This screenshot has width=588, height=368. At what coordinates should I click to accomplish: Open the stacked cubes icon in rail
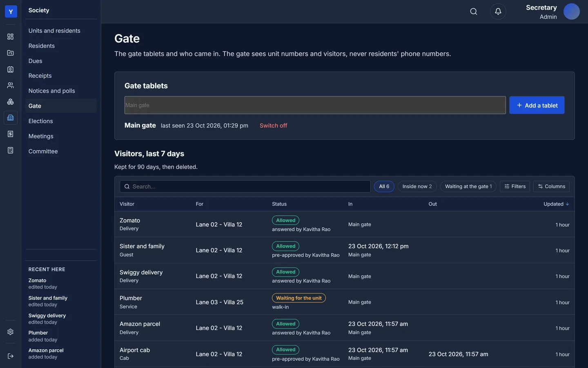tap(11, 101)
